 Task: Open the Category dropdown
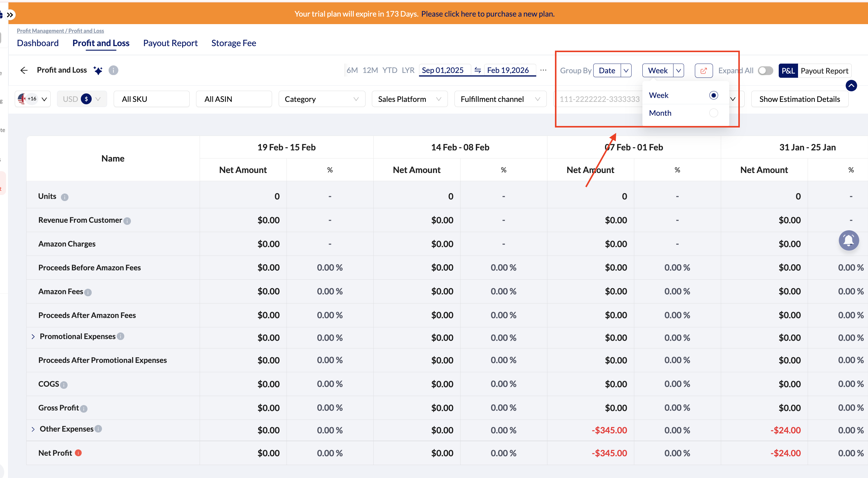322,99
